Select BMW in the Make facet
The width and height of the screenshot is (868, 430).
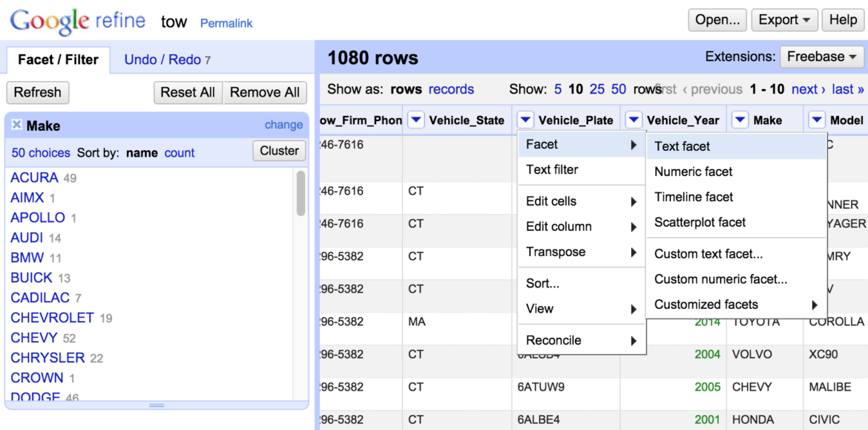click(27, 257)
